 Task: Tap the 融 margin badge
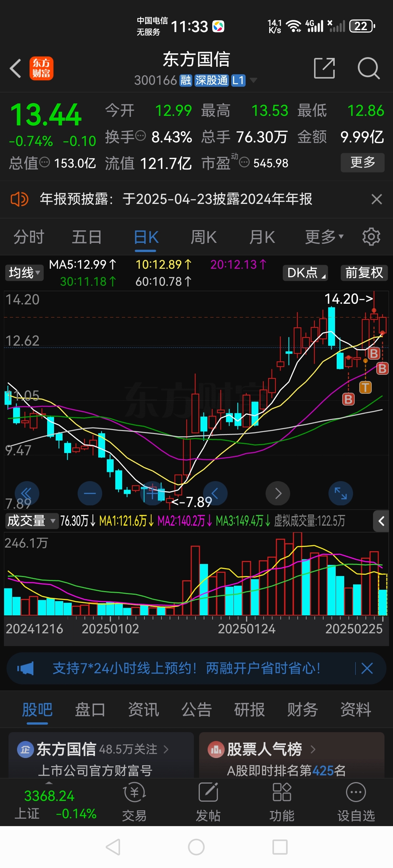185,81
